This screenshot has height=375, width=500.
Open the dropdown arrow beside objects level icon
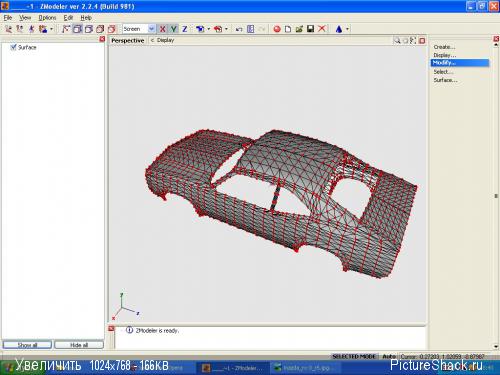[x=51, y=29]
